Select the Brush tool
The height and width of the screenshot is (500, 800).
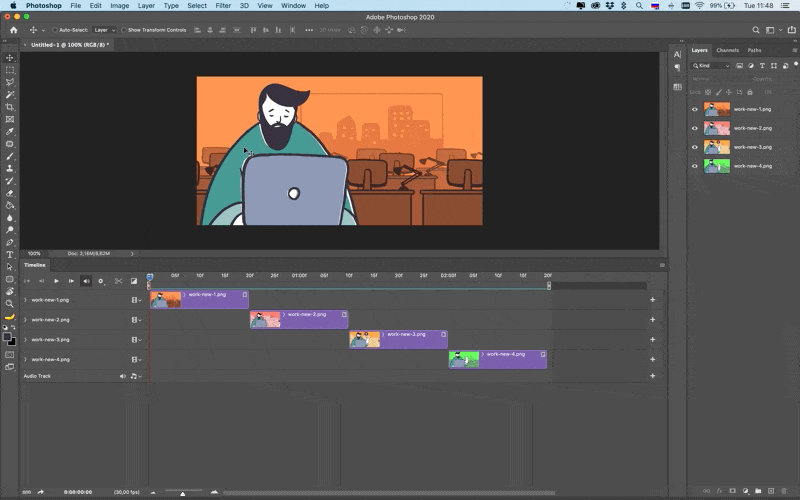pos(10,156)
